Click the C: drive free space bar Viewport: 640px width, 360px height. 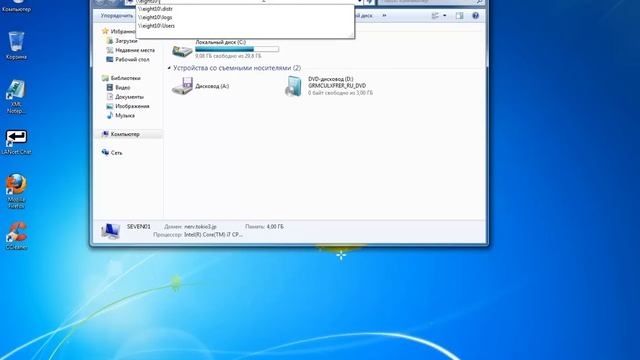point(237,49)
